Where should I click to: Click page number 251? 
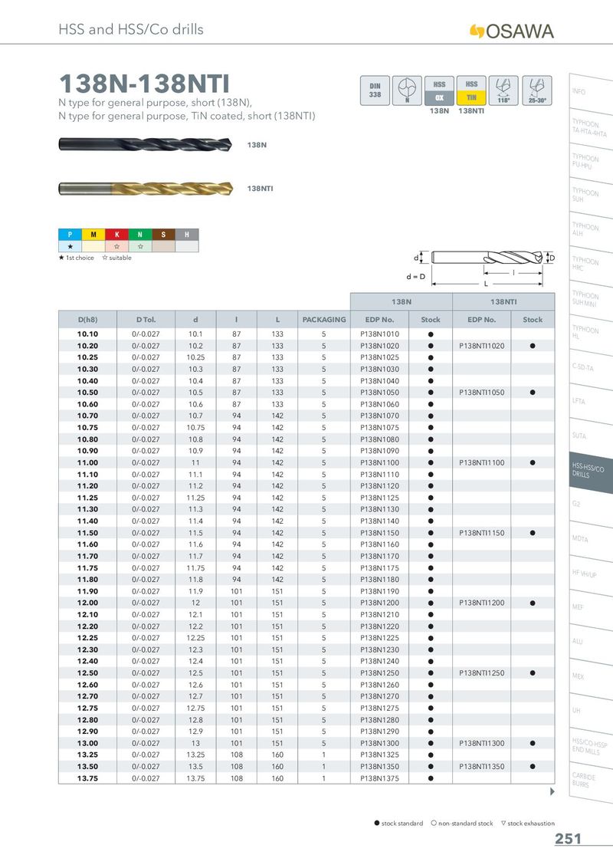coord(569,839)
